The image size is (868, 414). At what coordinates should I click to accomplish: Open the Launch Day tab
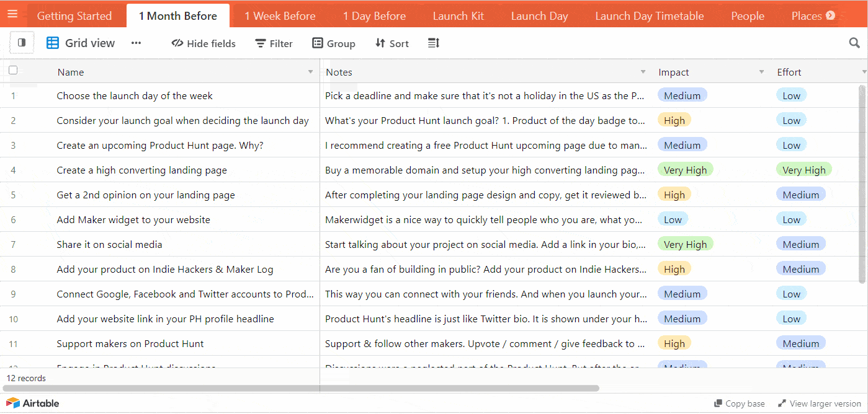539,16
